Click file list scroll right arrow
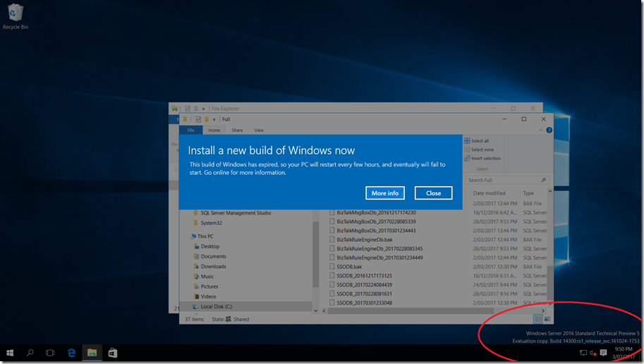Image resolution: width=644 pixels, height=364 pixels. tap(543, 311)
